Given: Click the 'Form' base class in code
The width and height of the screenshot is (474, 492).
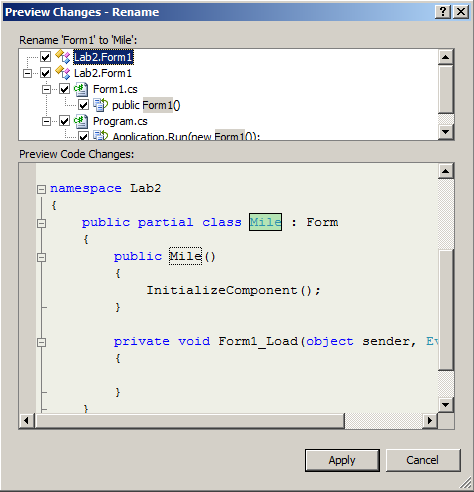Looking at the screenshot, I should pos(322,222).
